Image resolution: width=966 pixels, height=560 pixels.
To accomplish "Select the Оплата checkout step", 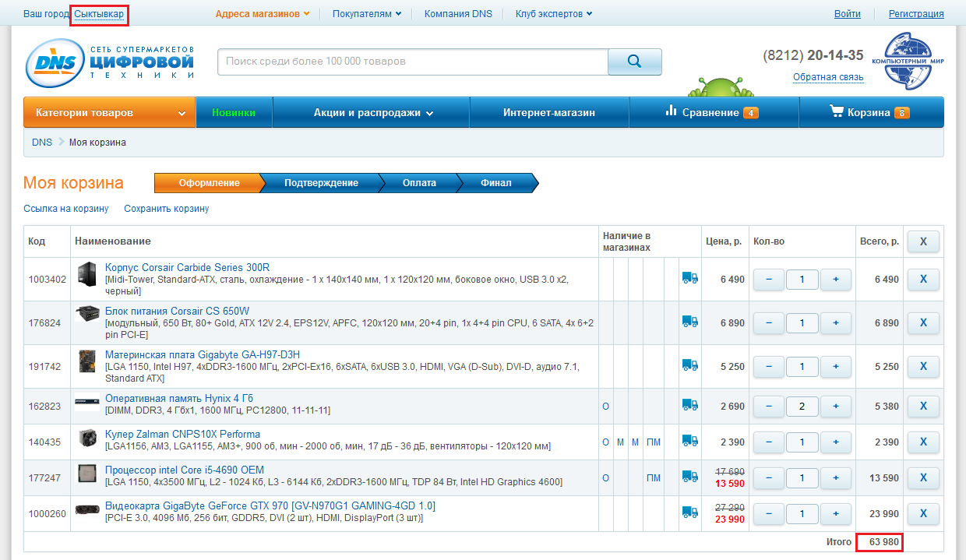I will coord(419,183).
